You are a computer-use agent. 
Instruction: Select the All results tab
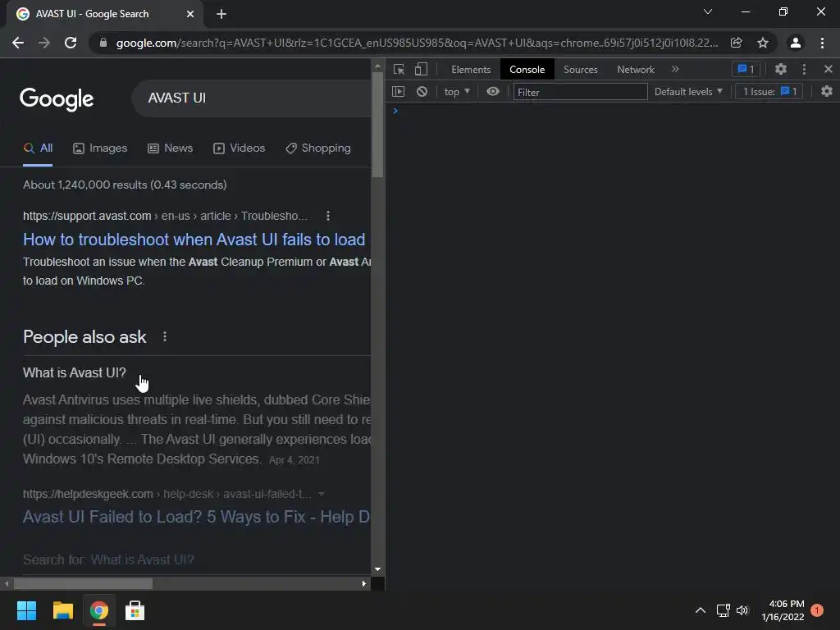pos(38,148)
